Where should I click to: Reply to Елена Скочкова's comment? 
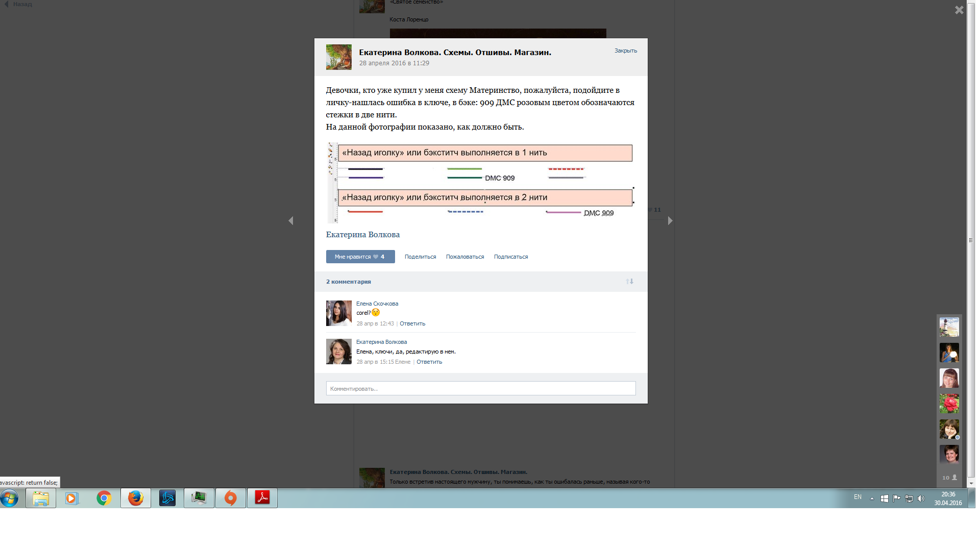click(412, 323)
